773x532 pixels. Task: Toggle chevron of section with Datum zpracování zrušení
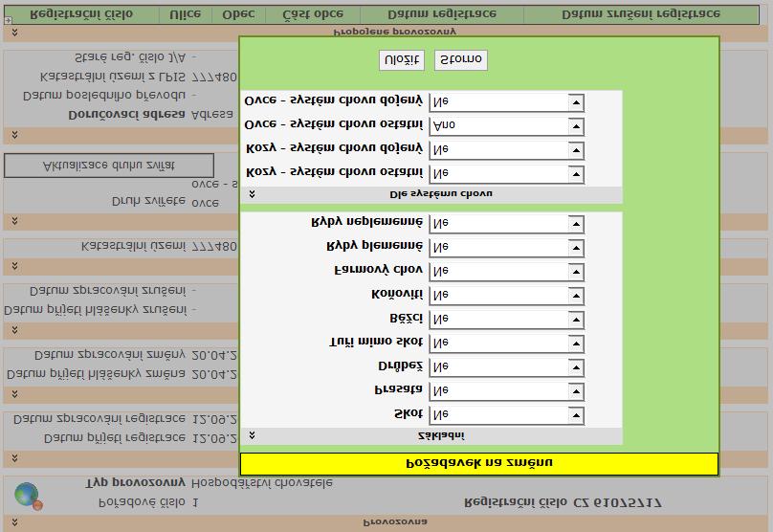pos(14,329)
